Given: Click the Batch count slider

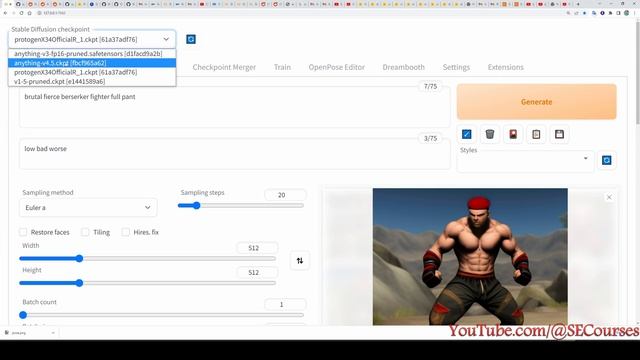Looking at the screenshot, I should [162, 315].
